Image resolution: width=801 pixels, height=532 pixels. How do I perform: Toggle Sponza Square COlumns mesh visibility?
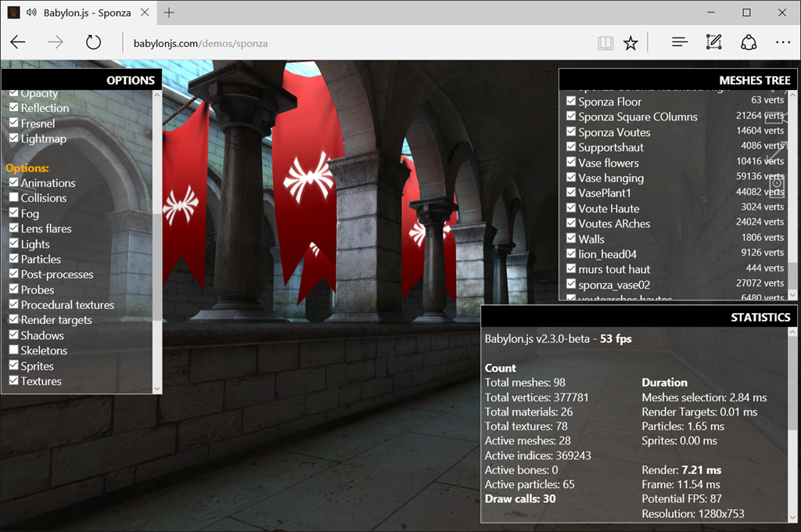(571, 116)
